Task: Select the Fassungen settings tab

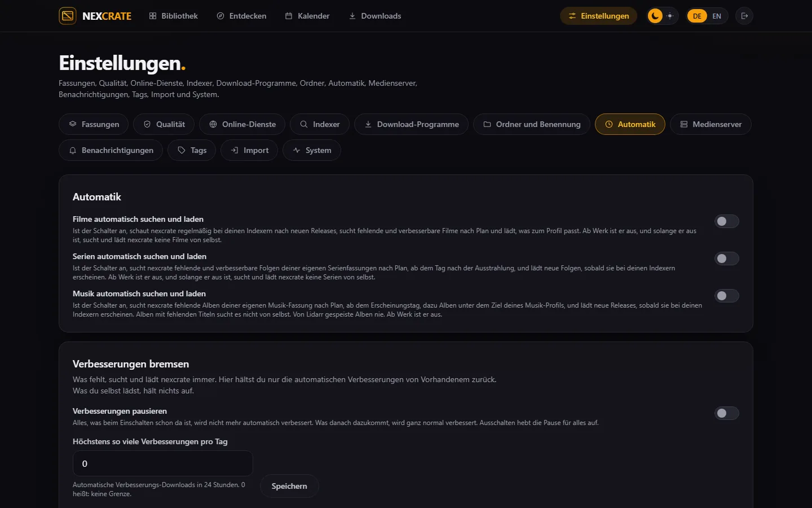Action: click(x=94, y=124)
